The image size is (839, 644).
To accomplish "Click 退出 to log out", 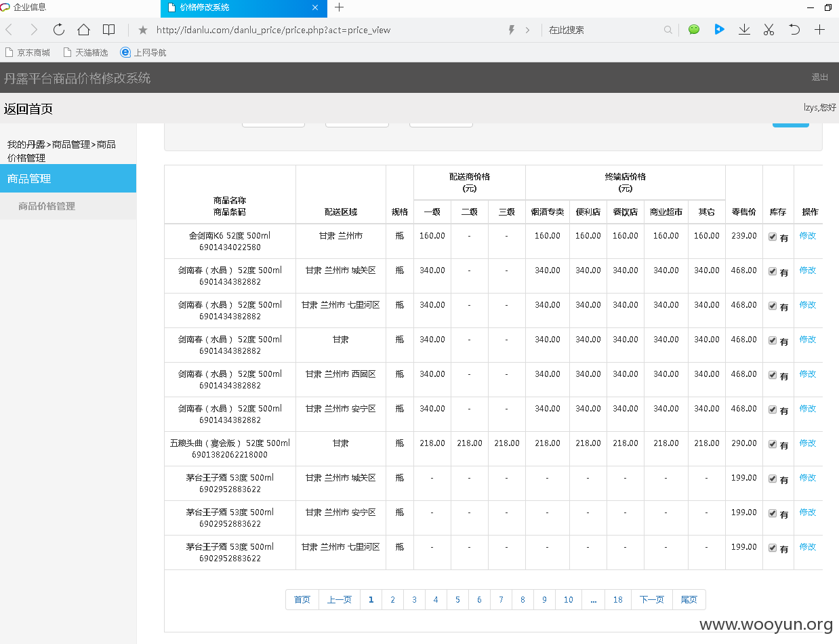I will [820, 77].
